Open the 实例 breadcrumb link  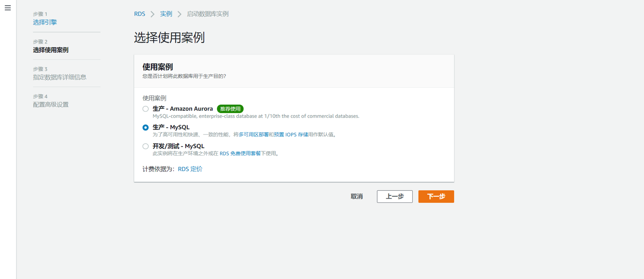[166, 14]
